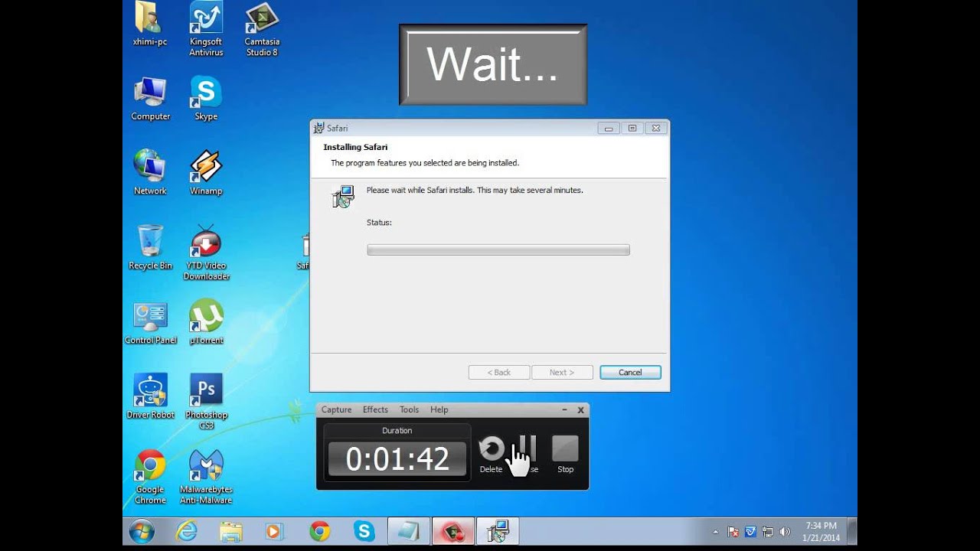Open Google Chrome desktop shortcut
Screen dimensions: 980x551
[x=150, y=477]
